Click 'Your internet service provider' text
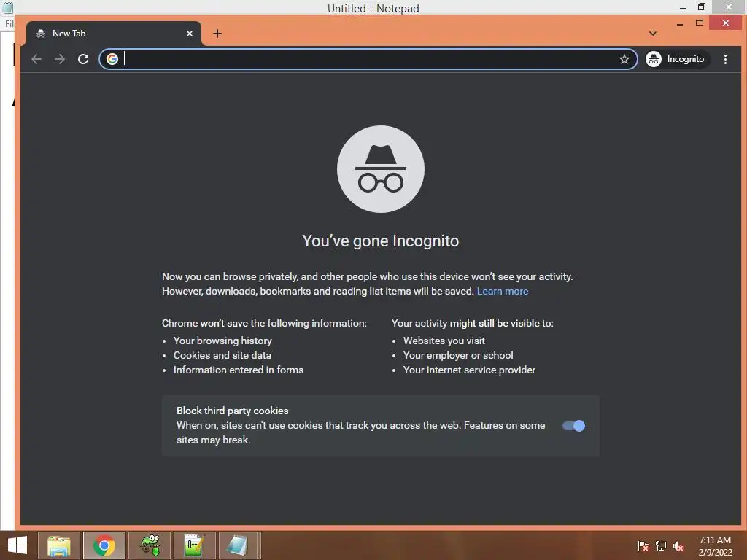The width and height of the screenshot is (747, 560). (x=469, y=370)
